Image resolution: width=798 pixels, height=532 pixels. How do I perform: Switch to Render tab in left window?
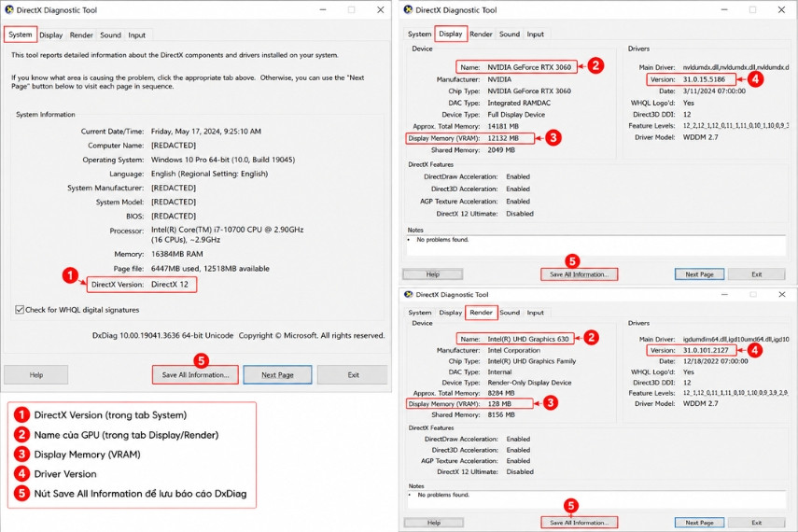tap(81, 35)
